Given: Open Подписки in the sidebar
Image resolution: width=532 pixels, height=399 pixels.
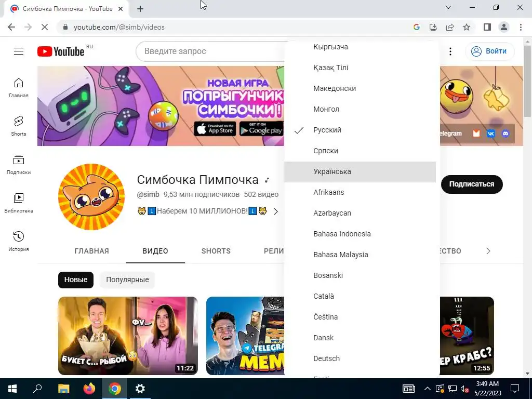Looking at the screenshot, I should pyautogui.click(x=19, y=164).
